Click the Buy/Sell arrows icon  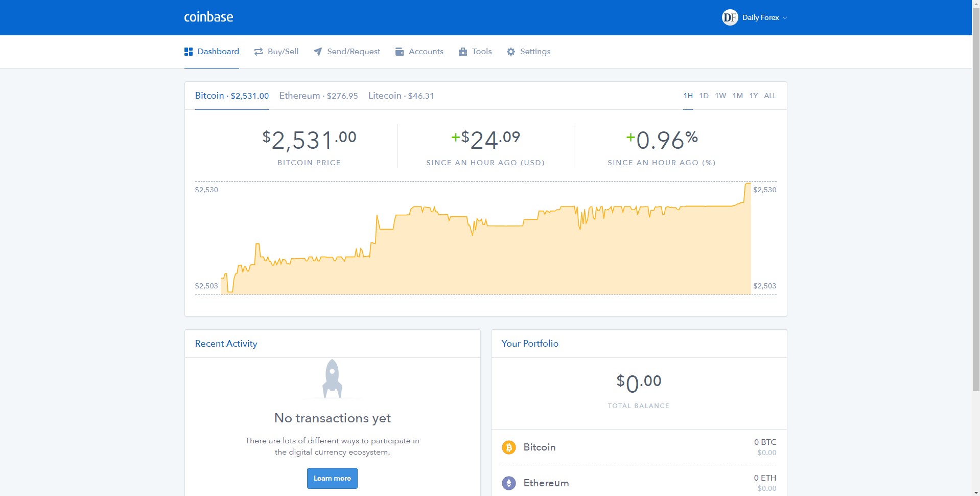(x=258, y=51)
